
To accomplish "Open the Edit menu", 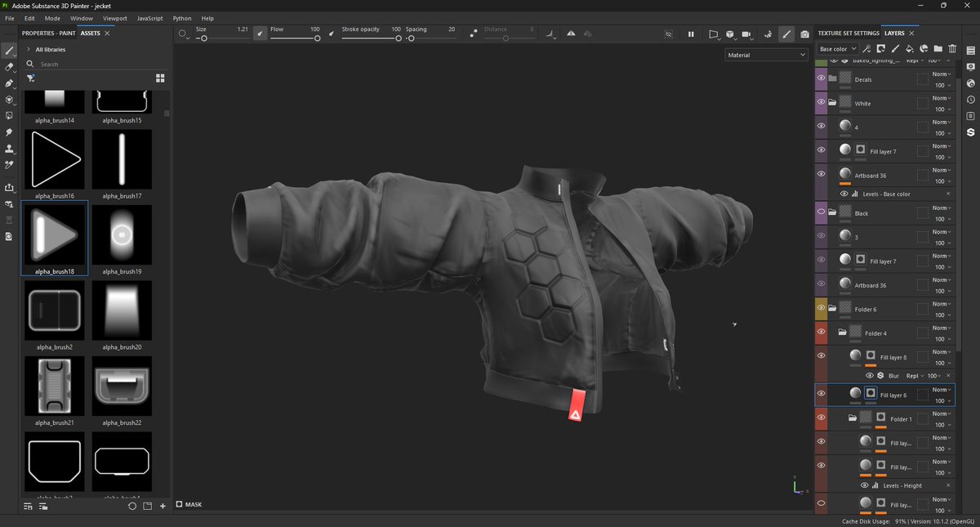I will (x=29, y=18).
